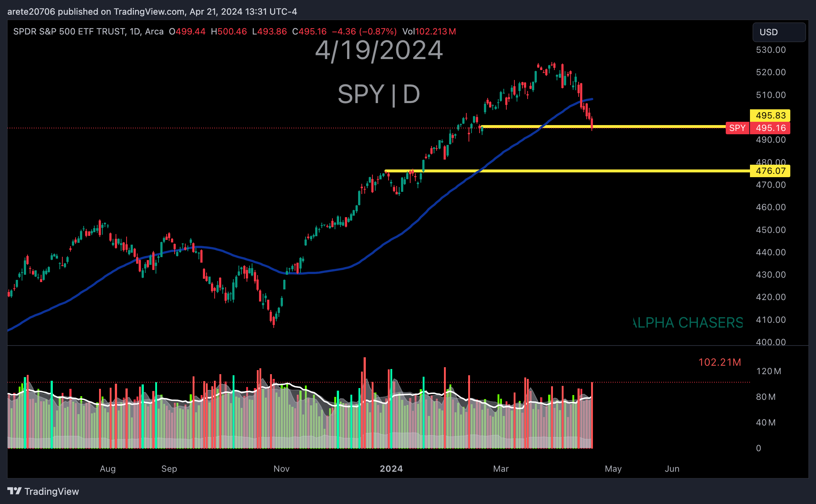Click the Jun label on time axis

[672, 469]
